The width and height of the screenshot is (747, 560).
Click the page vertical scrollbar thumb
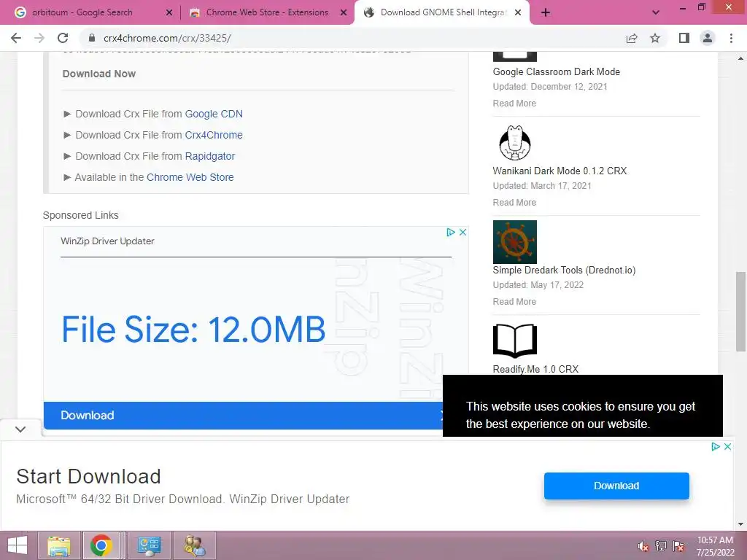[x=740, y=311]
